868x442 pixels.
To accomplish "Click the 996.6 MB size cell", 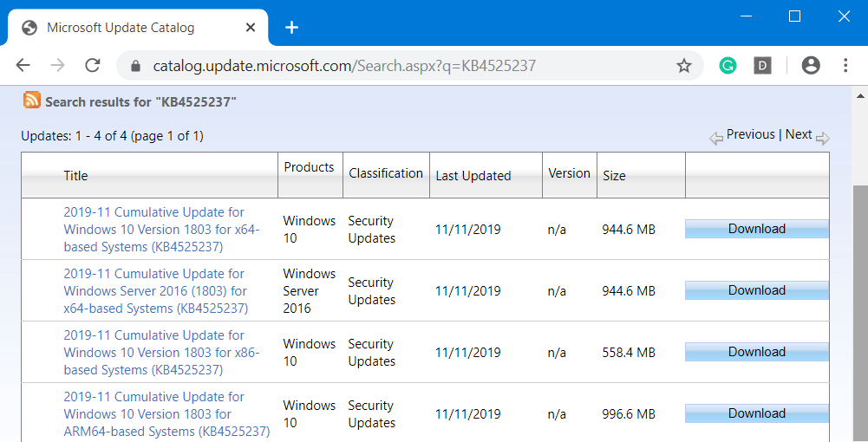I will 629,413.
